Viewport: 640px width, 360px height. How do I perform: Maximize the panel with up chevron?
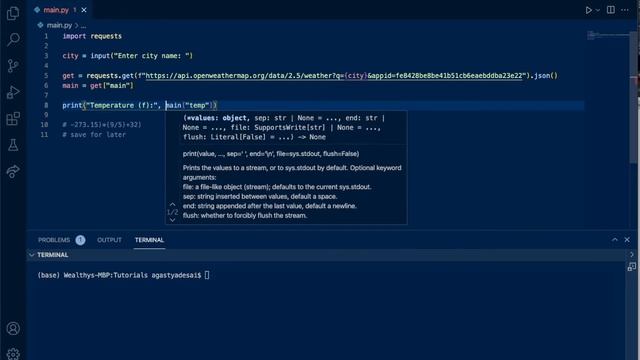click(614, 240)
